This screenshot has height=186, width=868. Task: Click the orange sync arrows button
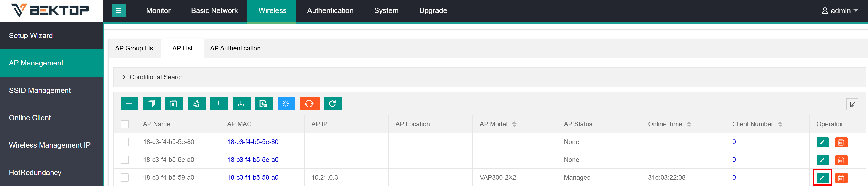coord(309,104)
